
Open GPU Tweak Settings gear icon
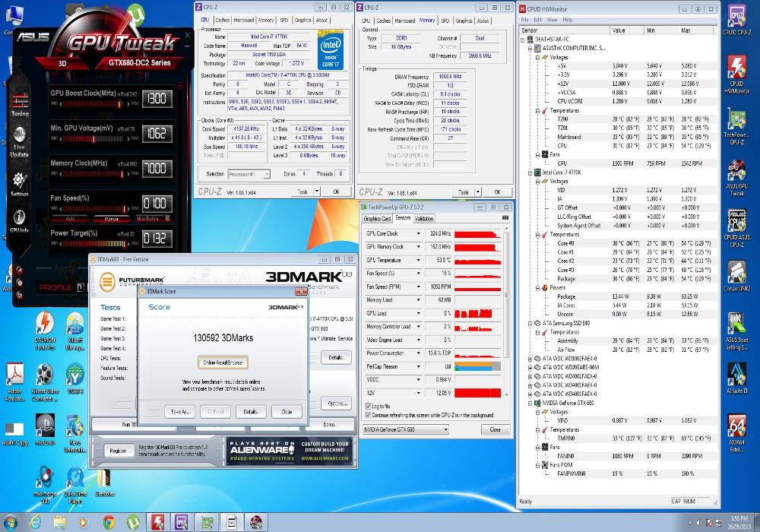(x=20, y=183)
